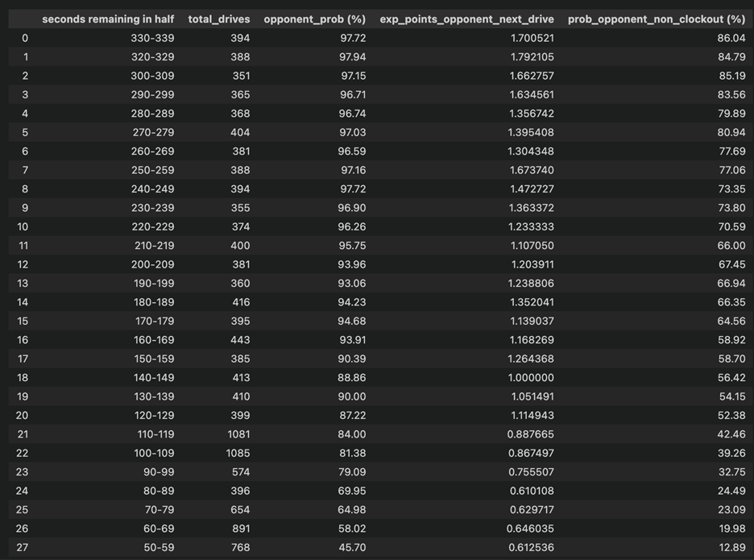Click non-clockout value 58.92
Image resolution: width=754 pixels, height=560 pixels.
pos(731,340)
